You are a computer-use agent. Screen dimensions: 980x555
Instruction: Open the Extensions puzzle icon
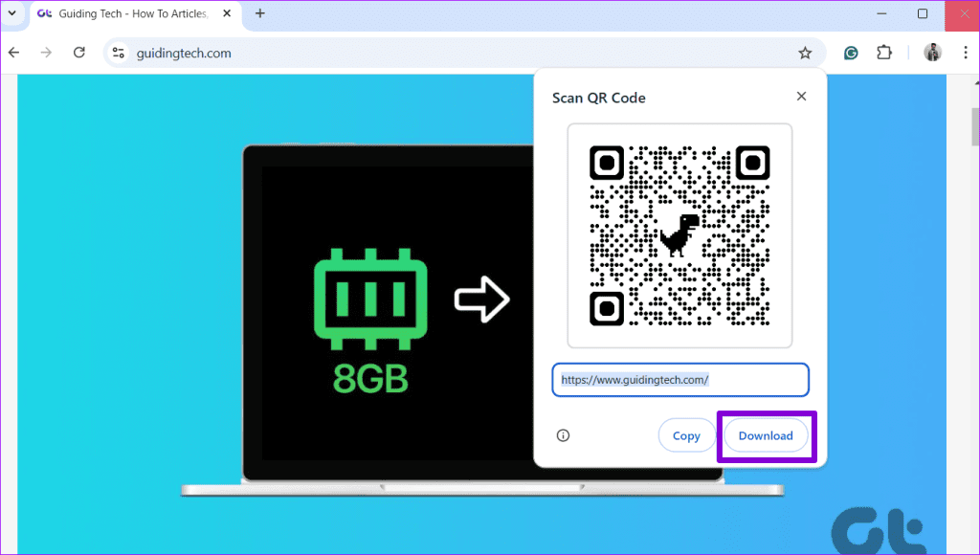tap(883, 54)
